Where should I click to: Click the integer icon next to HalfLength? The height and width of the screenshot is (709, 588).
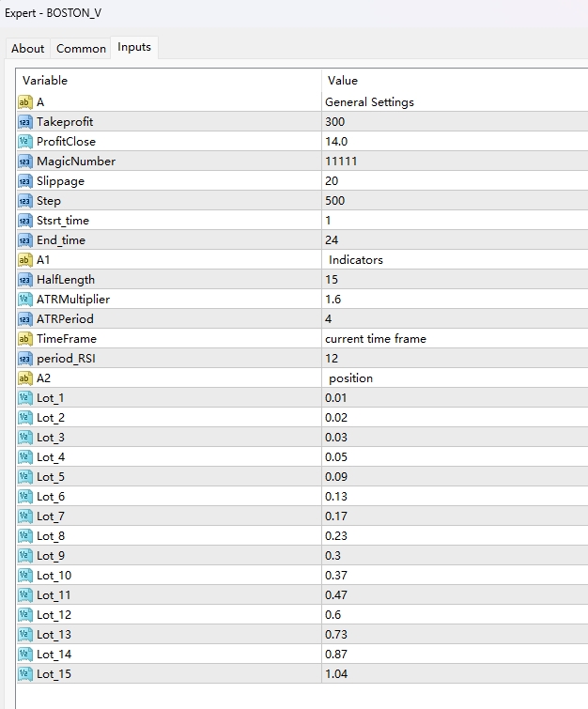tap(24, 280)
